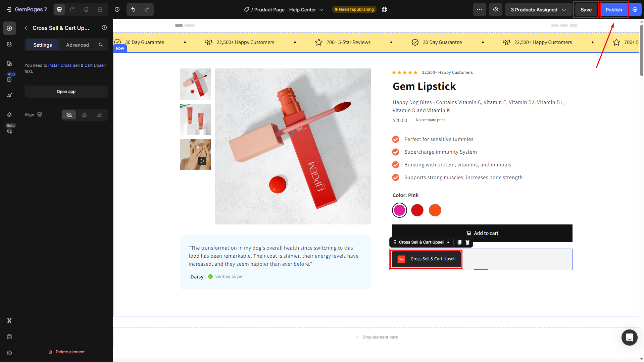Switch to the Advanced tab

point(78,45)
